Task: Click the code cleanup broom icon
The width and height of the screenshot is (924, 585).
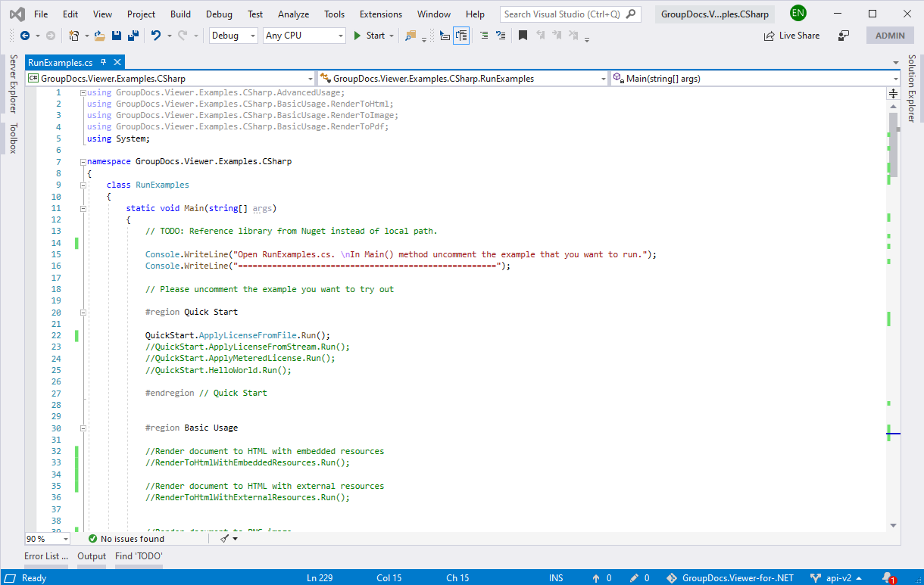Action: point(224,539)
